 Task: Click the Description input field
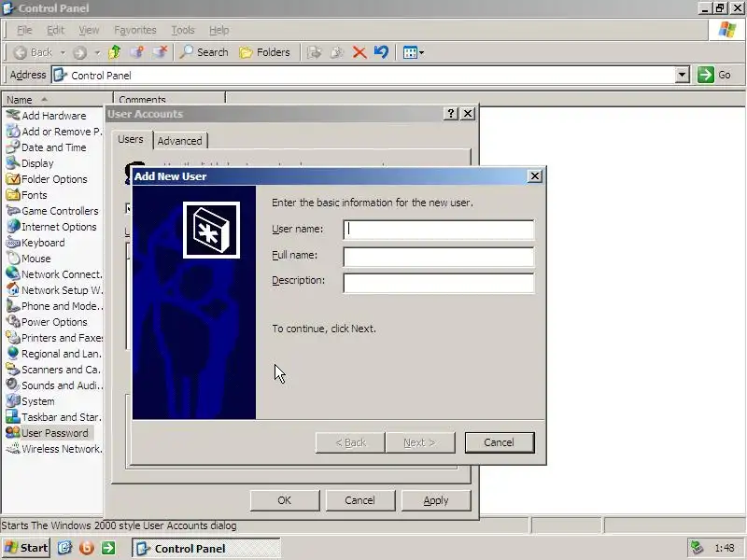(x=438, y=283)
